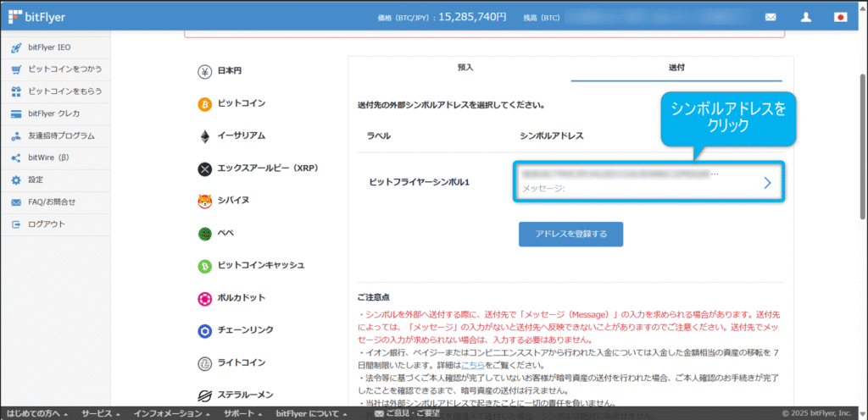Image resolution: width=868 pixels, height=420 pixels.
Task: Click the envelope icon for FAQ/お問合せ
Action: 16,202
